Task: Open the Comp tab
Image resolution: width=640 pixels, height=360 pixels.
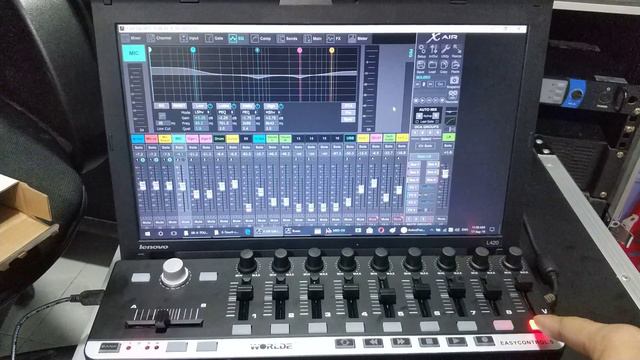Action: [261, 39]
